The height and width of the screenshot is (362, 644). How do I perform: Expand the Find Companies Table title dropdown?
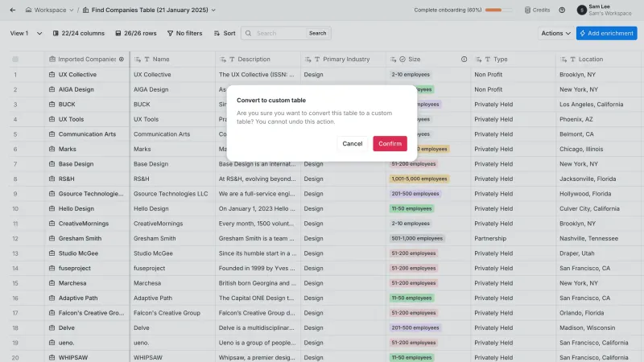(213, 10)
